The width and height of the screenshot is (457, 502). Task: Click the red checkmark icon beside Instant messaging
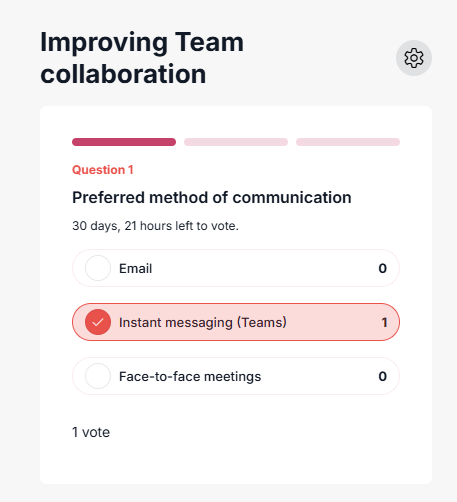[x=98, y=322]
